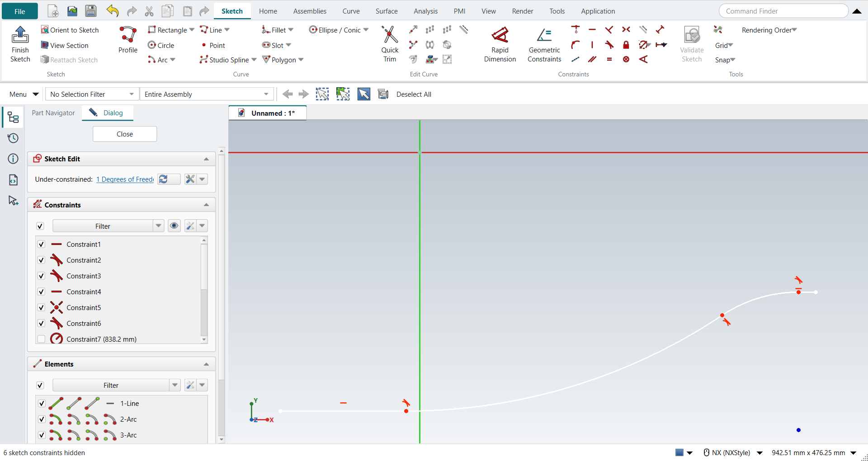This screenshot has width=868, height=461.
Task: Switch to the Part Navigator tab
Action: tap(53, 113)
